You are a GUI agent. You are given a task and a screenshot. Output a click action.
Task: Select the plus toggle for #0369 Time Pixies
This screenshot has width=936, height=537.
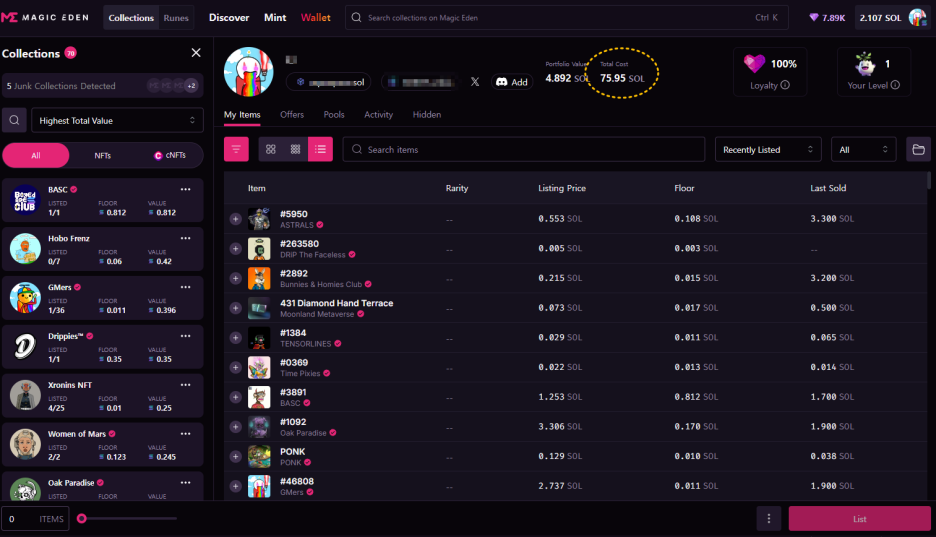236,368
